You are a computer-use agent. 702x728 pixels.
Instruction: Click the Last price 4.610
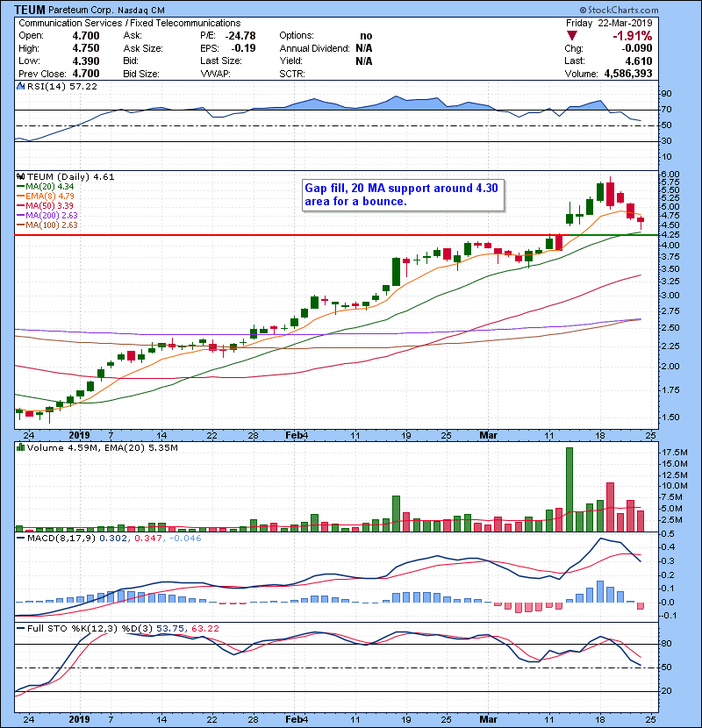(638, 61)
